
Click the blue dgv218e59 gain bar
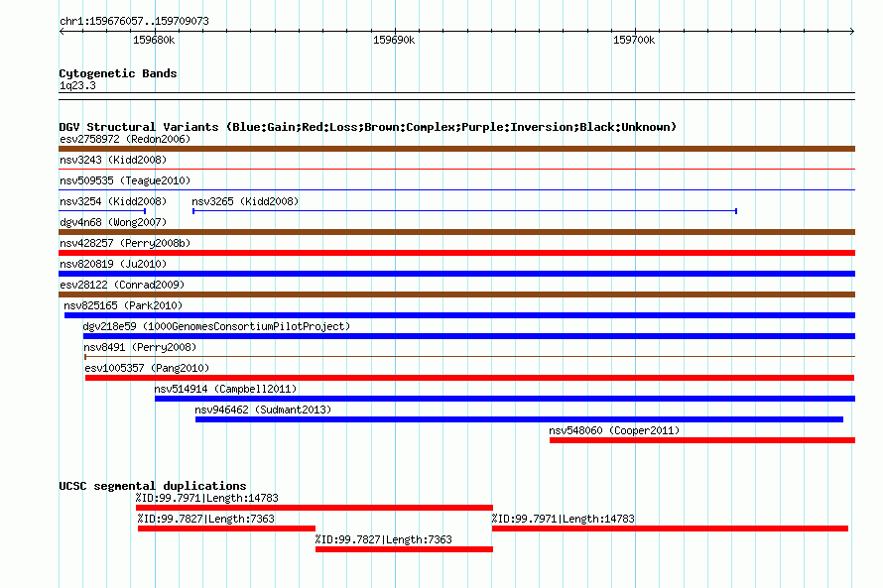pyautogui.click(x=469, y=336)
